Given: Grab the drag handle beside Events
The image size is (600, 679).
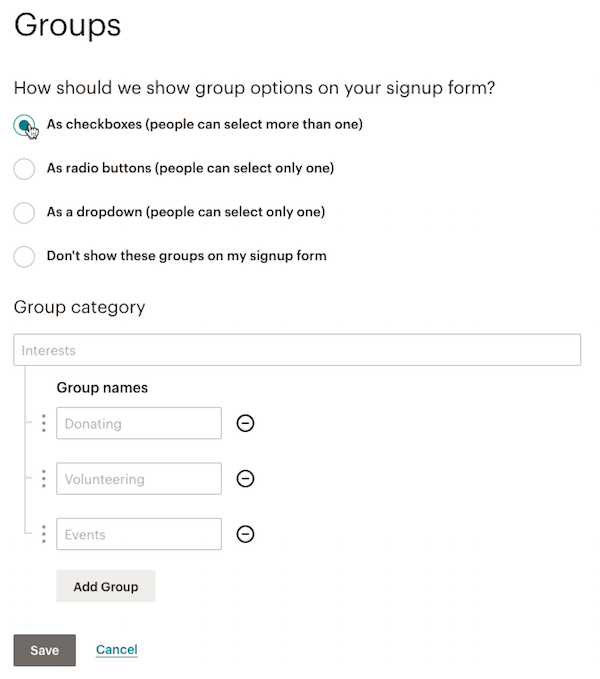Looking at the screenshot, I should tap(44, 534).
